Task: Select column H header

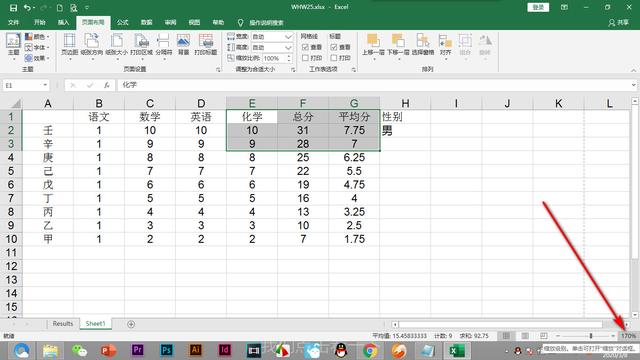Action: click(405, 103)
